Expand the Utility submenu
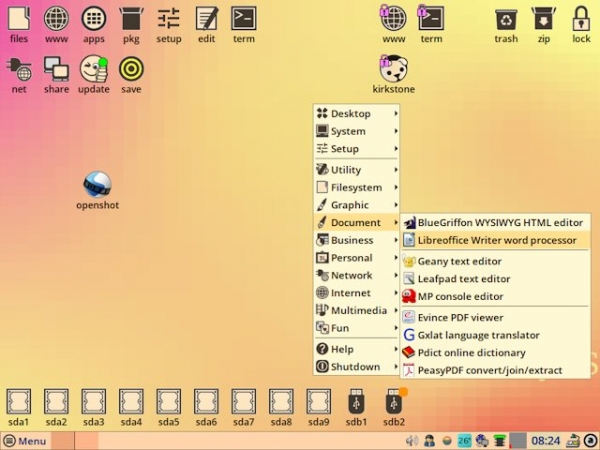This screenshot has width=600, height=450. [x=357, y=170]
